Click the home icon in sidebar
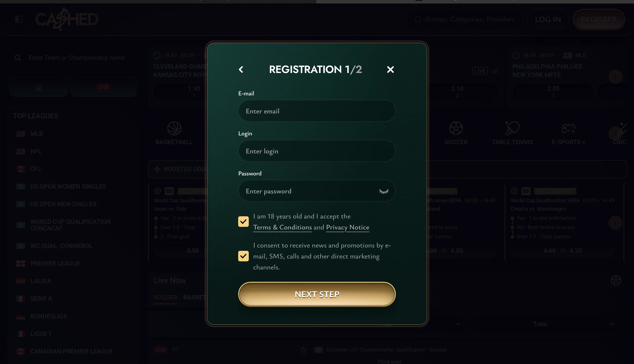The height and width of the screenshot is (364, 634). coord(39,87)
